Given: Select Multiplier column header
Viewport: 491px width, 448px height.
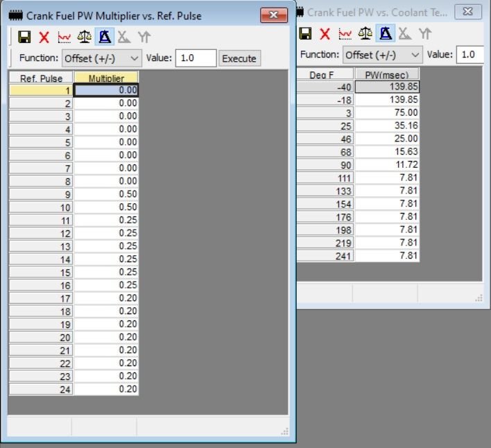Looking at the screenshot, I should pos(106,78).
